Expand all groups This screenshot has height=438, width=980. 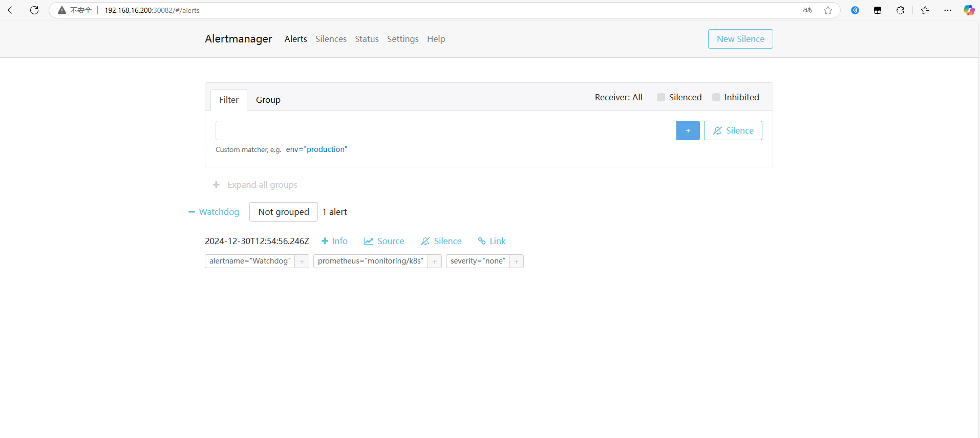[x=255, y=185]
